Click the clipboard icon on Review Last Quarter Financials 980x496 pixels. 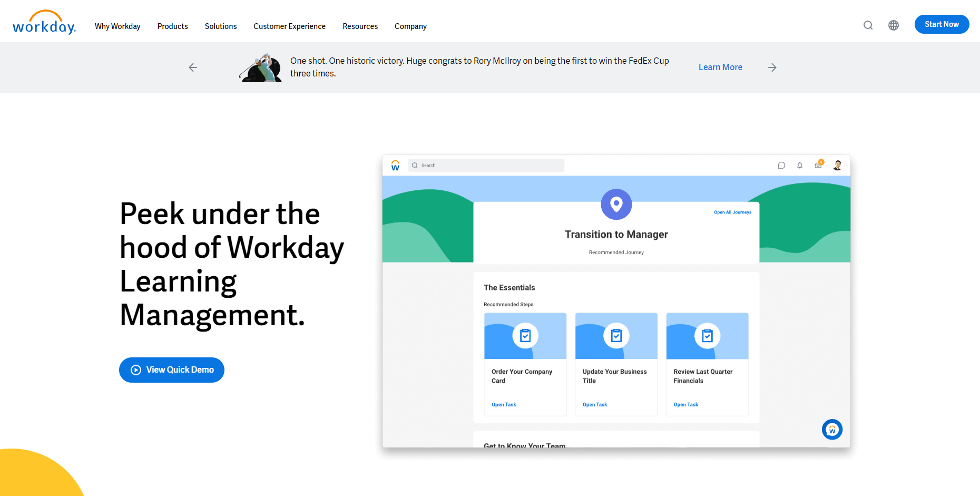pos(707,336)
